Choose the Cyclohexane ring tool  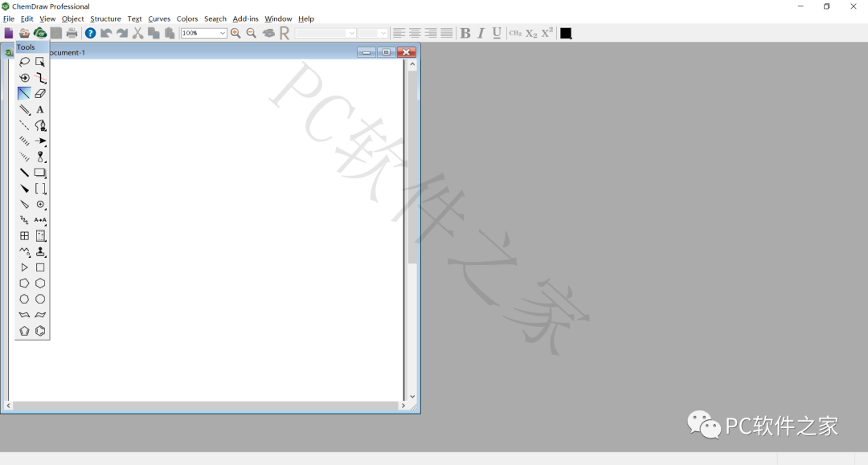40,283
